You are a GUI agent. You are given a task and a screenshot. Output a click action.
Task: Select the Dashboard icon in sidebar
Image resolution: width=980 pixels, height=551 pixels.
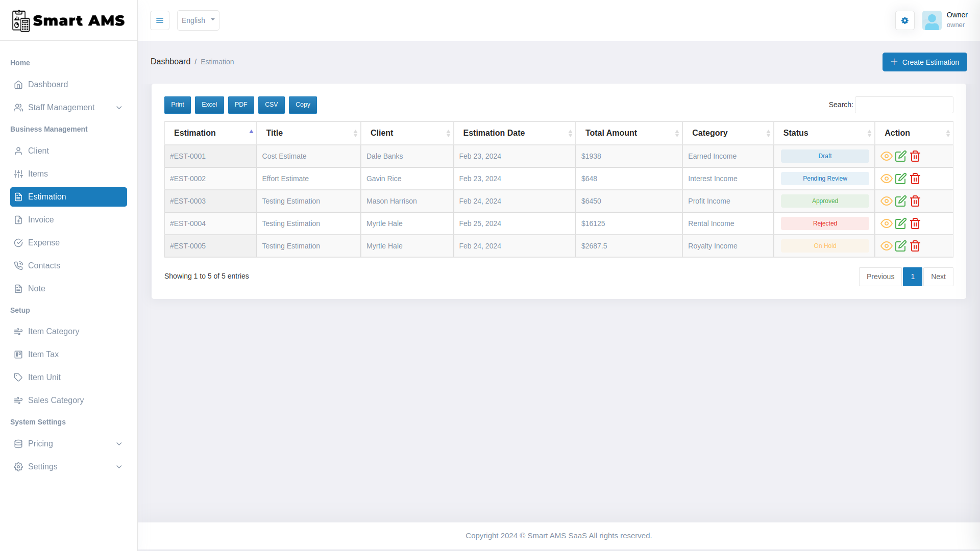[19, 85]
